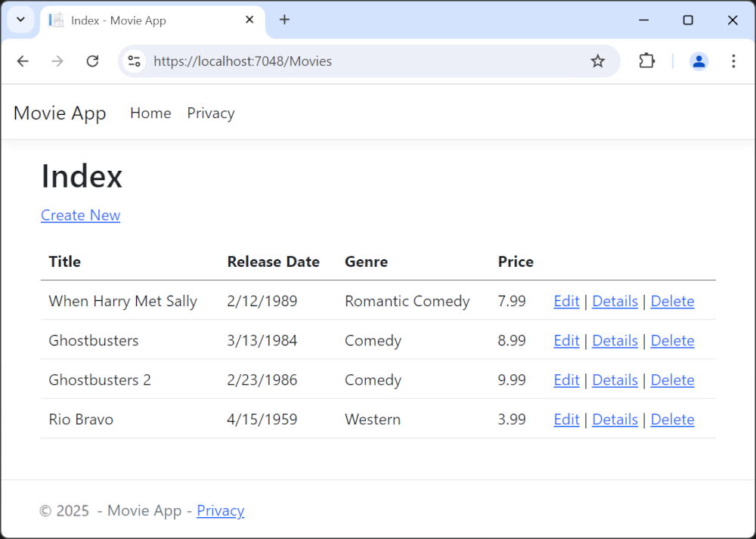
Task: Click the back navigation arrow
Action: 23,61
